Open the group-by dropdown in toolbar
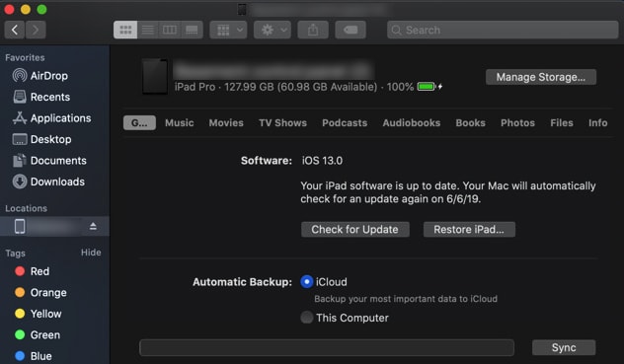 pos(228,30)
